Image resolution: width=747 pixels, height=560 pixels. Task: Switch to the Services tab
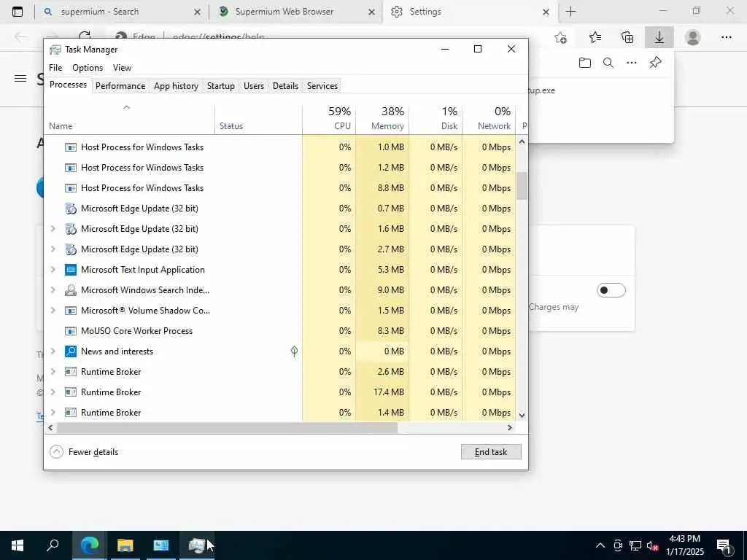coord(322,86)
